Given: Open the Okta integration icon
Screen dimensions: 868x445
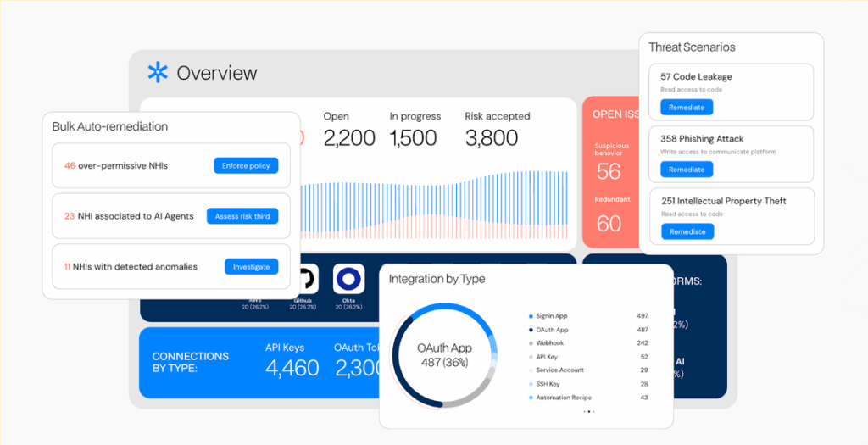Looking at the screenshot, I should tap(348, 278).
